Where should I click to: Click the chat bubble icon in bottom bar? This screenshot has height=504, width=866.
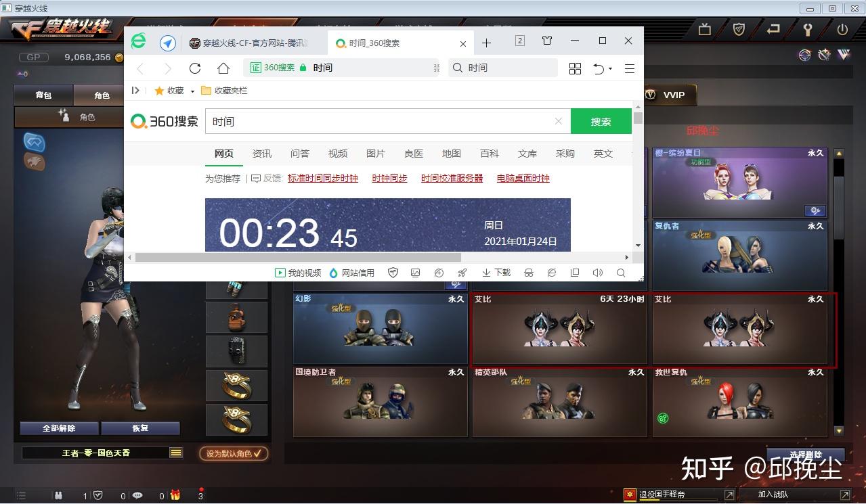(137, 495)
